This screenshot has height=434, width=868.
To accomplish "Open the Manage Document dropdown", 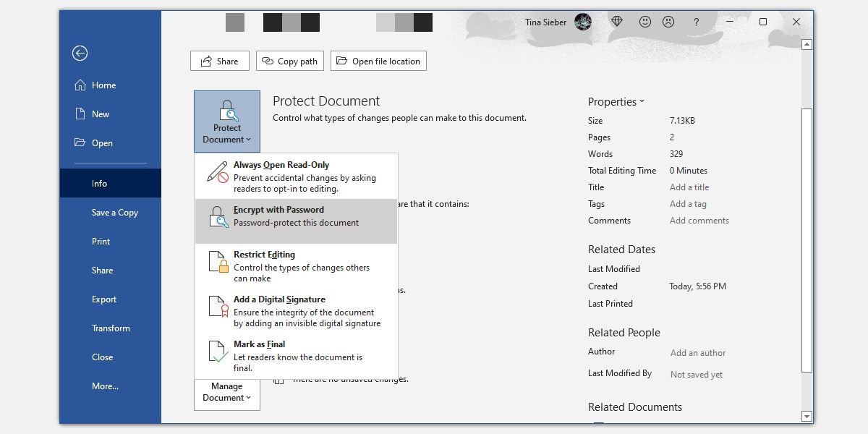I will tap(226, 393).
